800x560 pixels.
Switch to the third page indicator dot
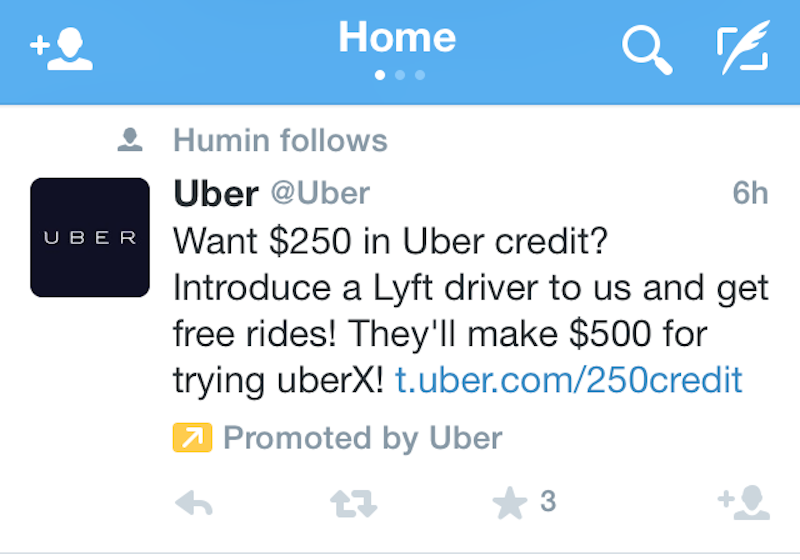click(x=420, y=75)
